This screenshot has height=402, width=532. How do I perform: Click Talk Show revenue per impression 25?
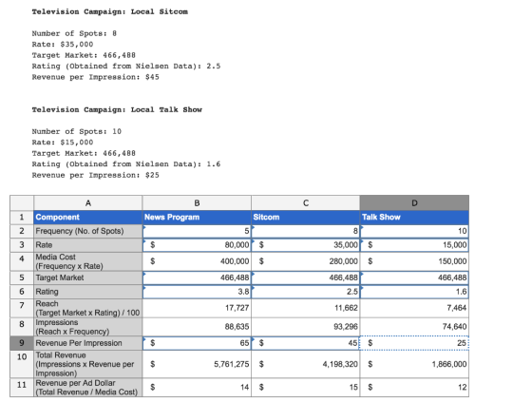(414, 343)
